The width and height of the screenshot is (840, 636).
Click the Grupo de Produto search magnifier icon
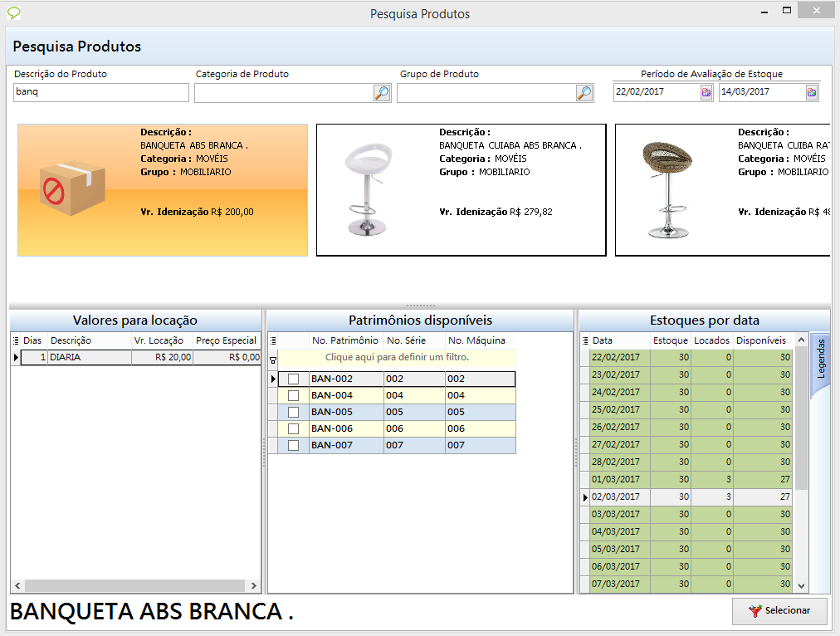pyautogui.click(x=584, y=93)
